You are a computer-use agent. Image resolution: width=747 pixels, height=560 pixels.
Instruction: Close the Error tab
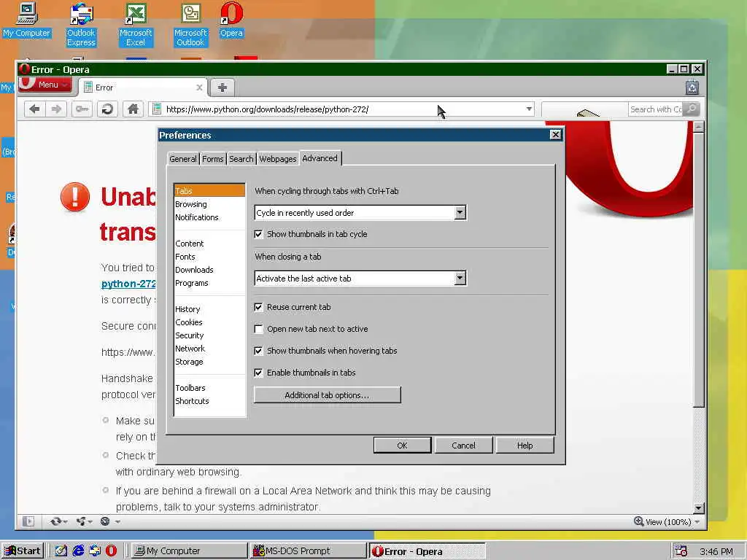pos(199,87)
